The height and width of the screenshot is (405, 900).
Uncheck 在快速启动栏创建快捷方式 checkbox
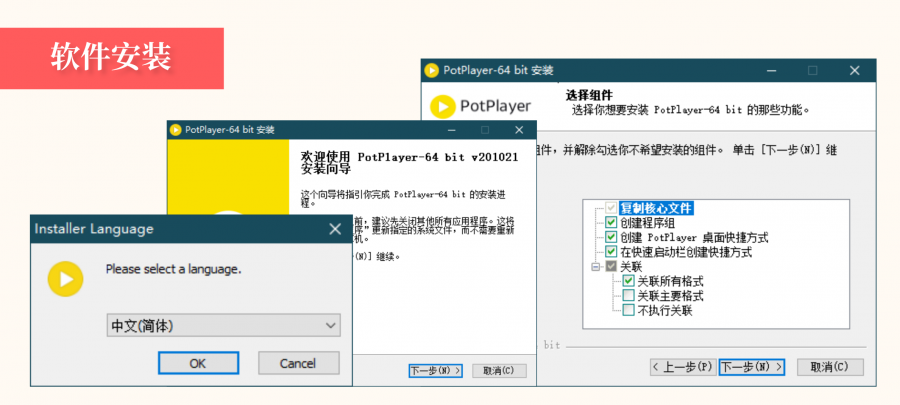[x=612, y=252]
